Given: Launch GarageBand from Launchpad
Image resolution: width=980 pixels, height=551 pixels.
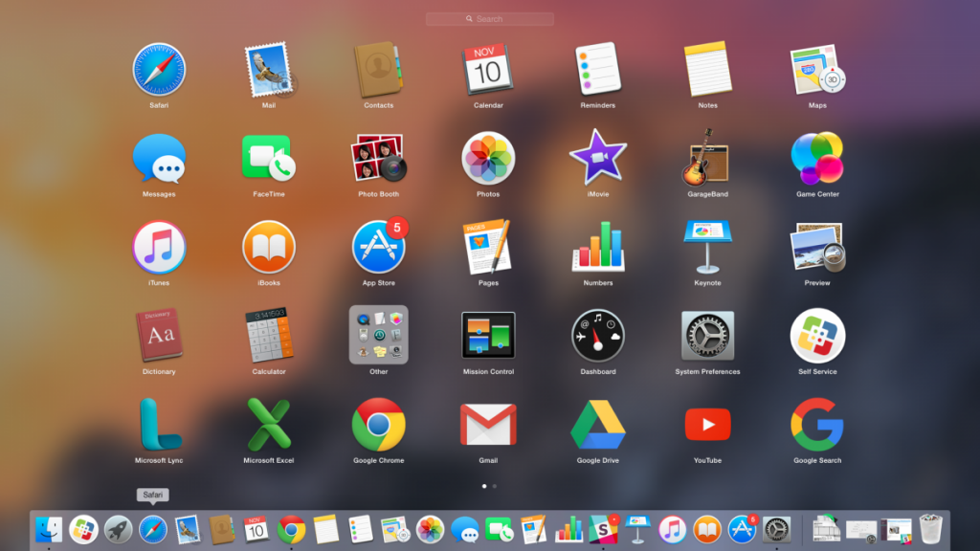Looking at the screenshot, I should (707, 158).
